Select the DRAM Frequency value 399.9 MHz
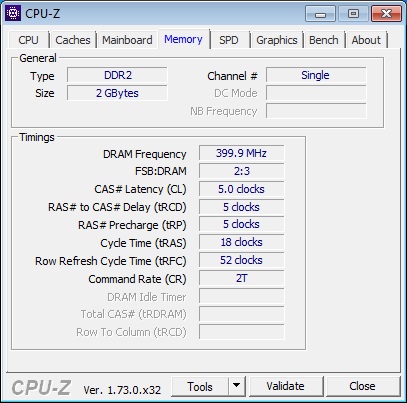Screen dimensions: 407x403 point(241,153)
